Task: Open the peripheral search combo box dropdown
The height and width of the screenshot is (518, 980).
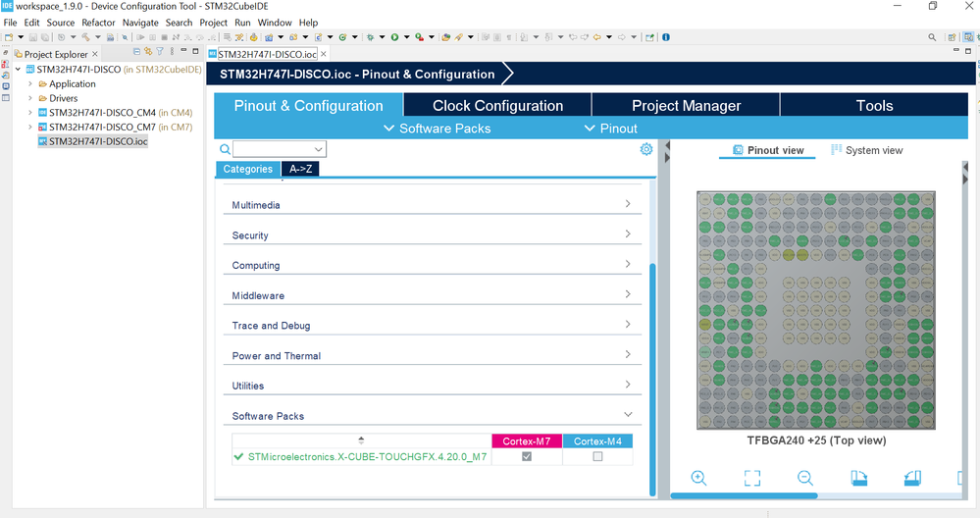Action: [318, 149]
